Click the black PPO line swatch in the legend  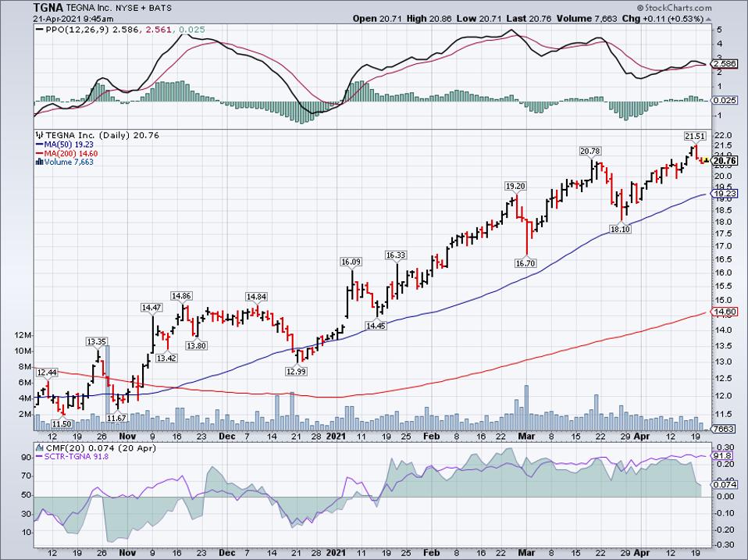point(40,30)
